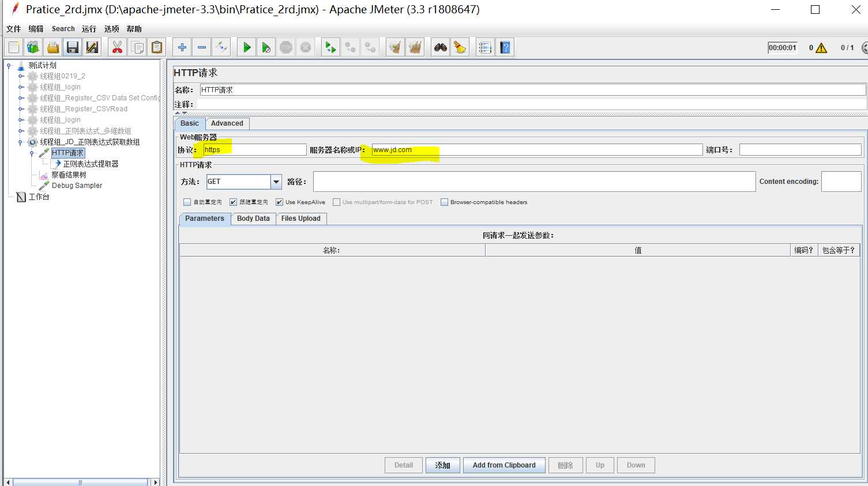Toggle Use KeepAlive checkbox

tap(279, 202)
